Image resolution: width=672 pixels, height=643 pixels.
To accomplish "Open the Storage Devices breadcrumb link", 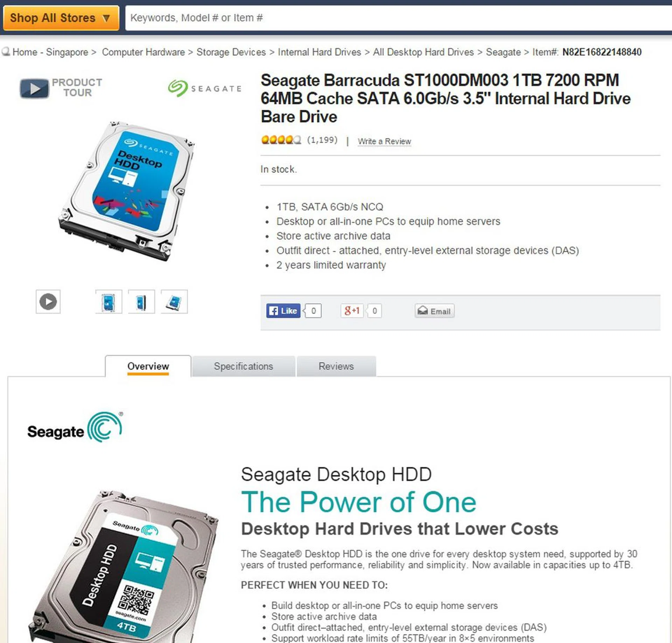I will click(231, 52).
